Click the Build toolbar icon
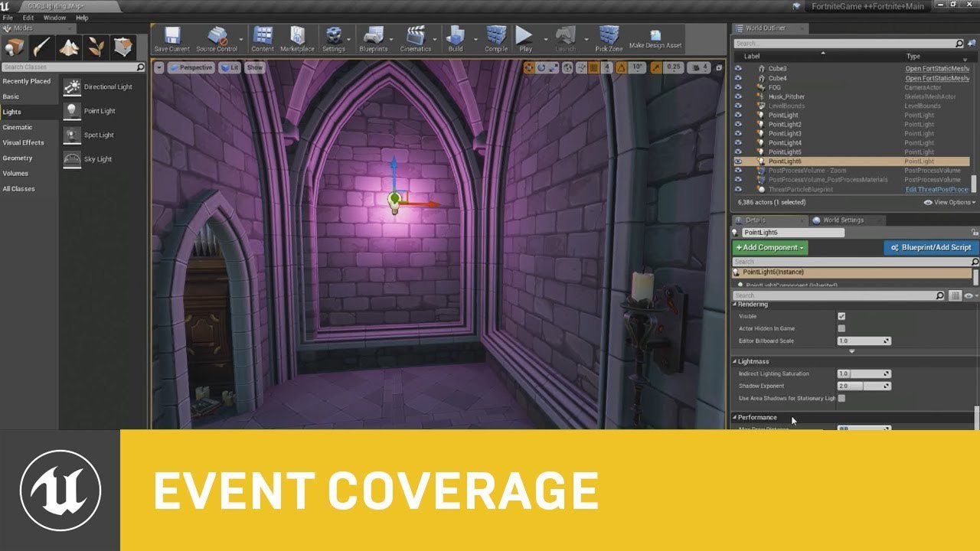 coord(456,36)
